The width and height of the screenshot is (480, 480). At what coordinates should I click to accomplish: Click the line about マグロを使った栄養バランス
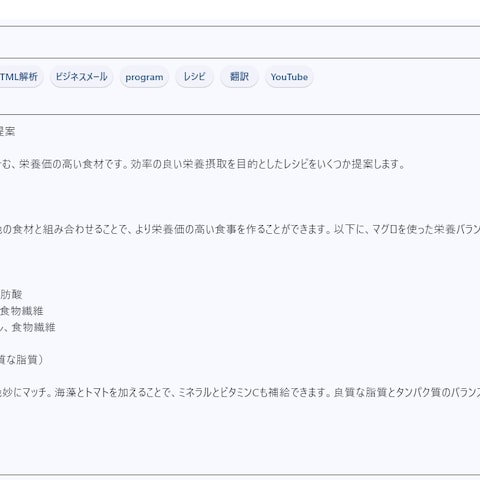tap(240, 229)
